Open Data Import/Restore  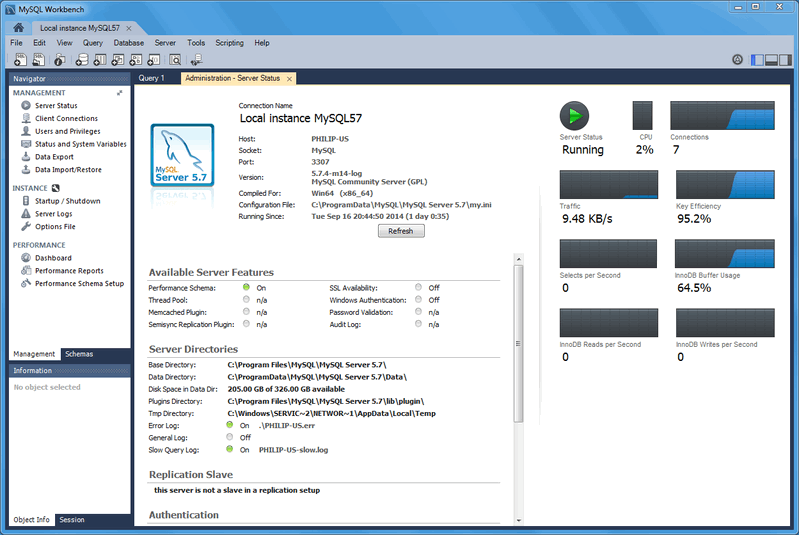coord(68,170)
